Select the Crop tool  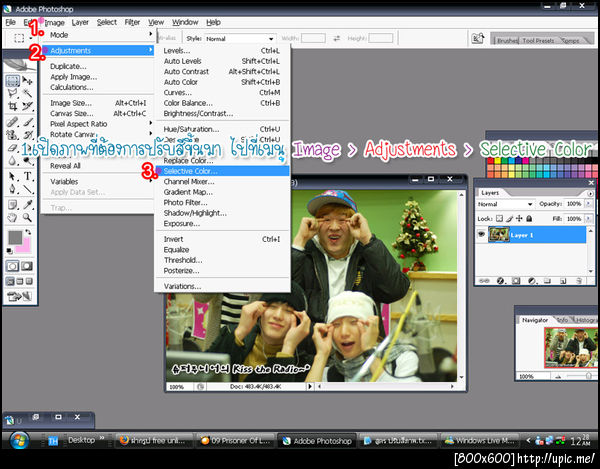[12, 106]
